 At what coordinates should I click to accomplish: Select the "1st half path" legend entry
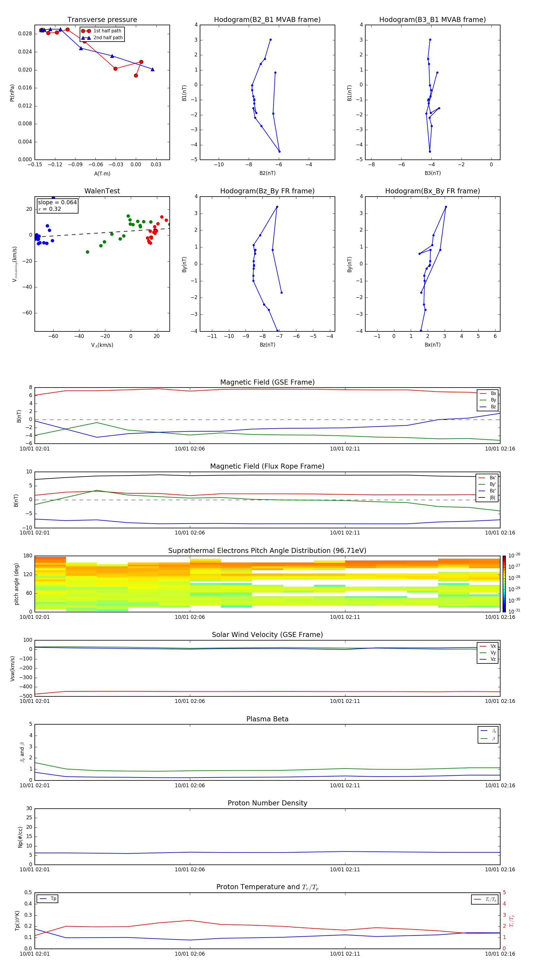coord(101,31)
